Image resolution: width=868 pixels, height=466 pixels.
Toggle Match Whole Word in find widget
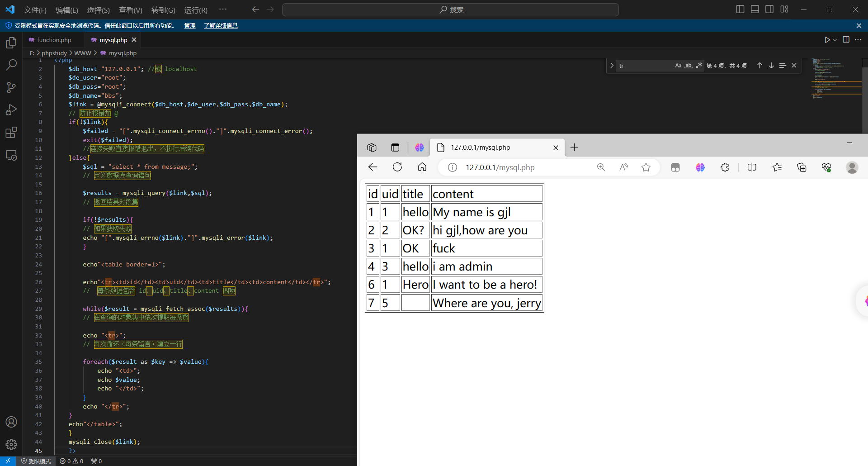(x=689, y=66)
